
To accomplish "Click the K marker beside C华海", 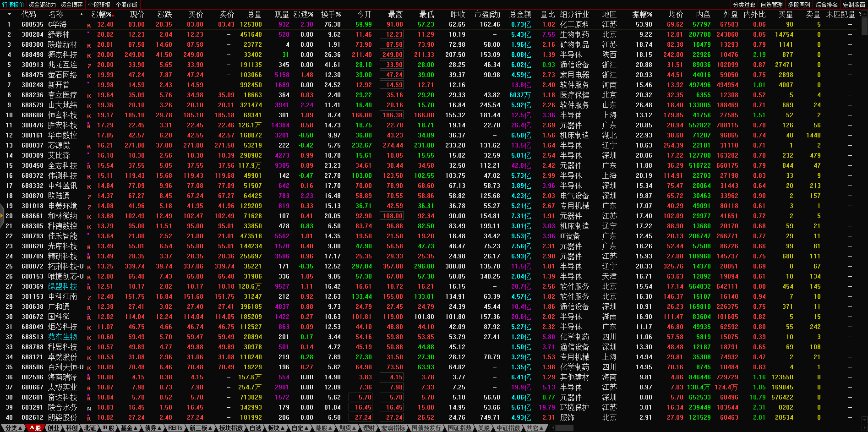I will coord(89,25).
